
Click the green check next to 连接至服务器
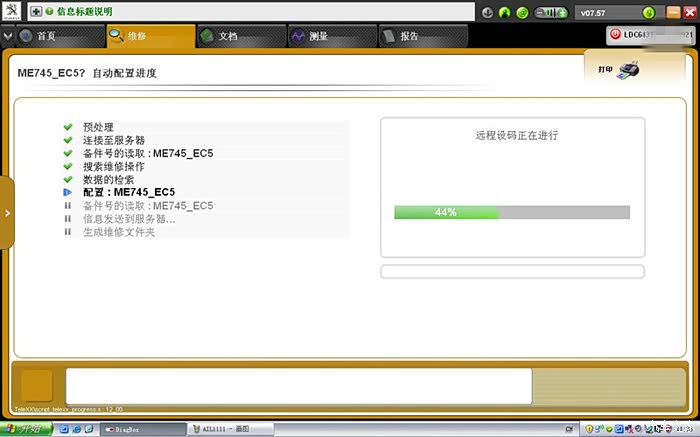click(x=68, y=140)
